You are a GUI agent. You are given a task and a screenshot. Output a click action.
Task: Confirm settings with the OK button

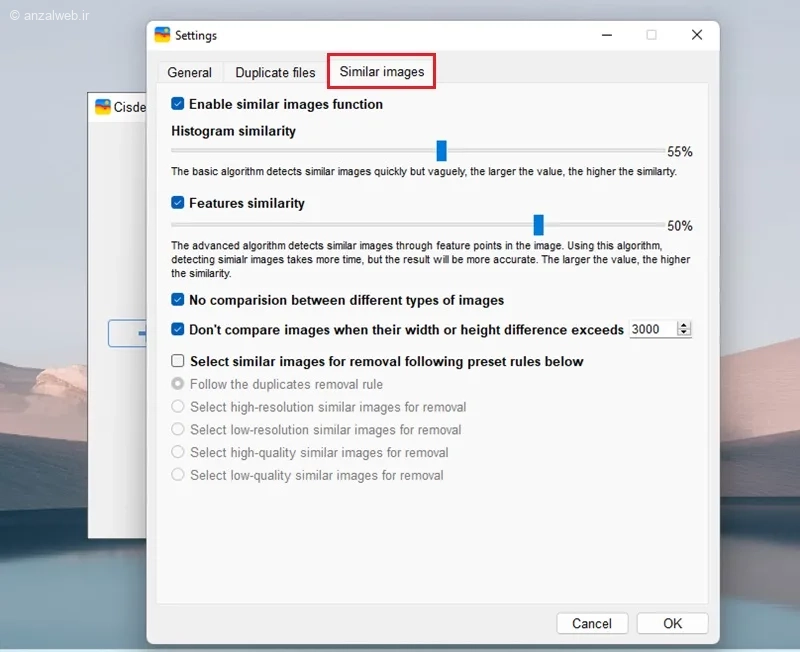[x=672, y=623]
